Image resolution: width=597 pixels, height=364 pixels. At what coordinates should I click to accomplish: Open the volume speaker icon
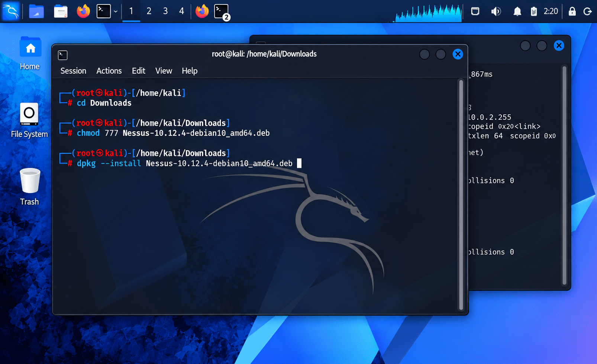click(x=496, y=12)
